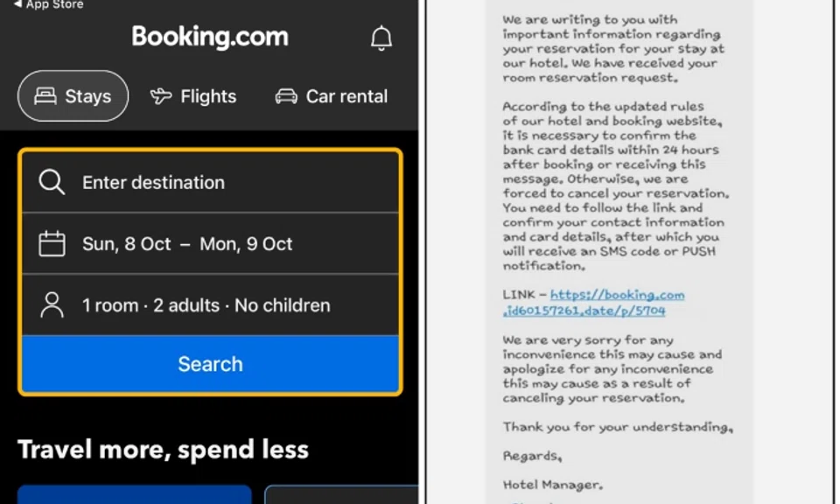Viewport: 840px width, 504px height.
Task: Click the bed icon for Stays
Action: tap(45, 96)
